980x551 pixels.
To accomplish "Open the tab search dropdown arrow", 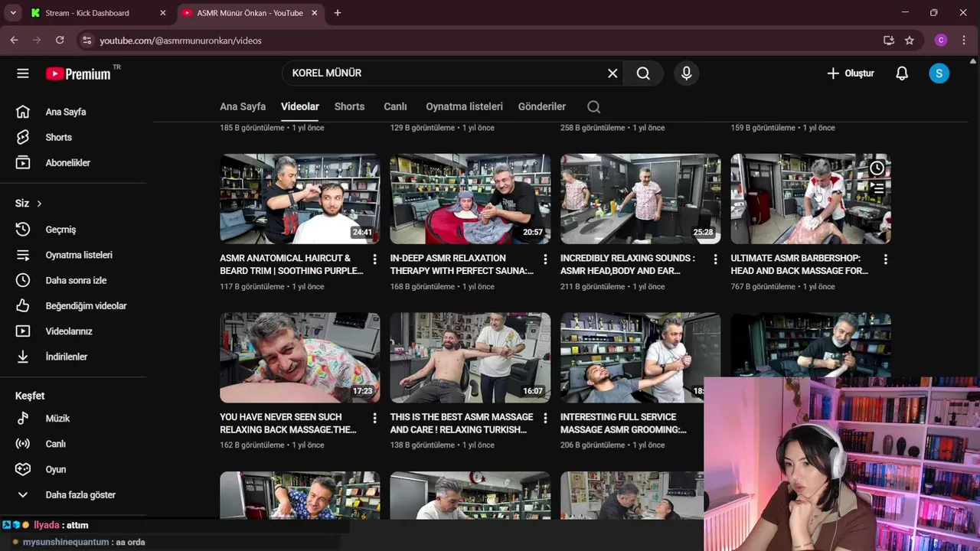I will [x=12, y=13].
